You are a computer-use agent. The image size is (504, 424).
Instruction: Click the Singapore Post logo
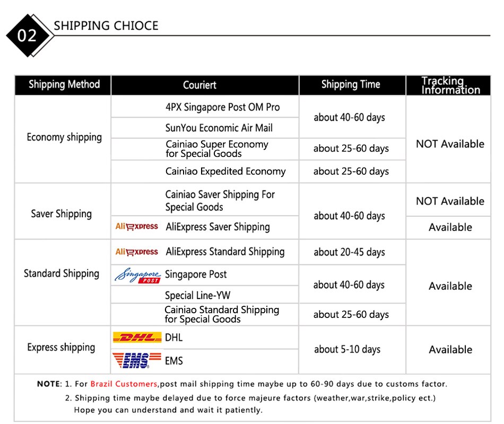click(x=137, y=276)
